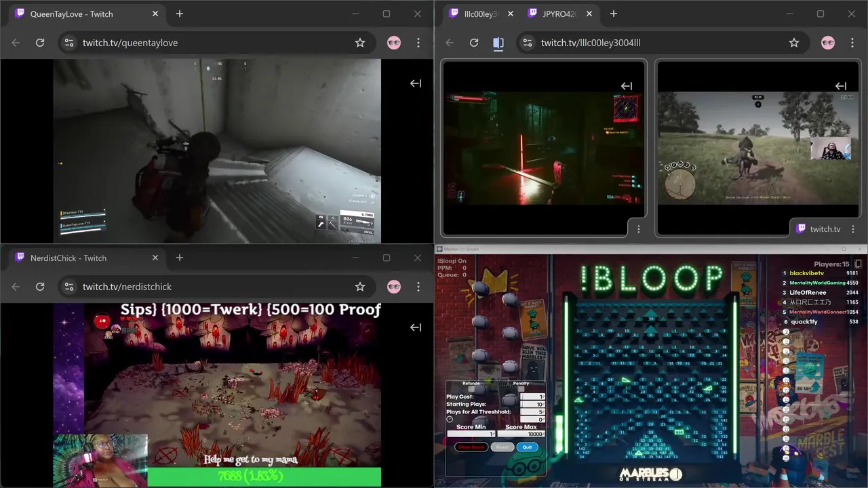Click the Clear Game button
The height and width of the screenshot is (488, 868).
pos(471,447)
